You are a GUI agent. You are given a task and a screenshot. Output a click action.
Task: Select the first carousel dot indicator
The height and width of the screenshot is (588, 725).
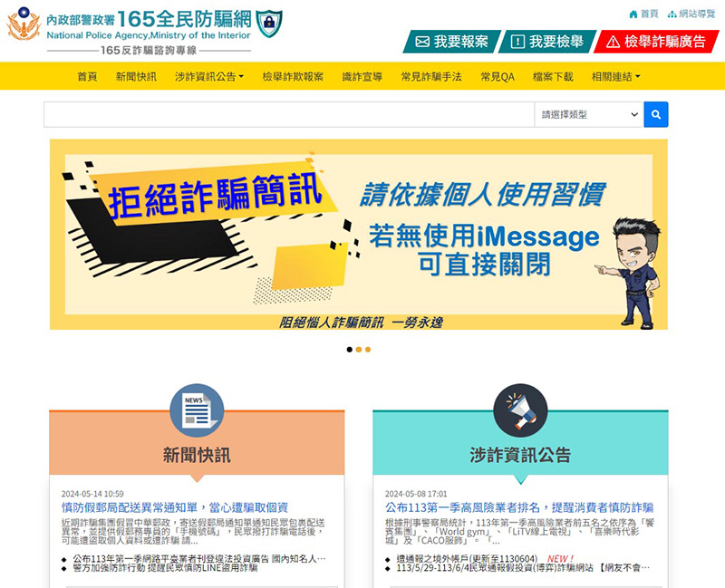pos(350,349)
